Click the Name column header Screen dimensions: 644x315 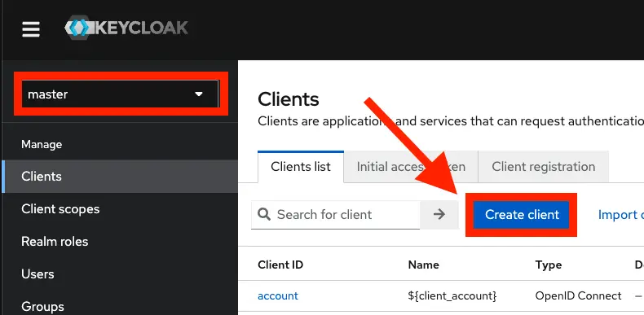coord(423,265)
